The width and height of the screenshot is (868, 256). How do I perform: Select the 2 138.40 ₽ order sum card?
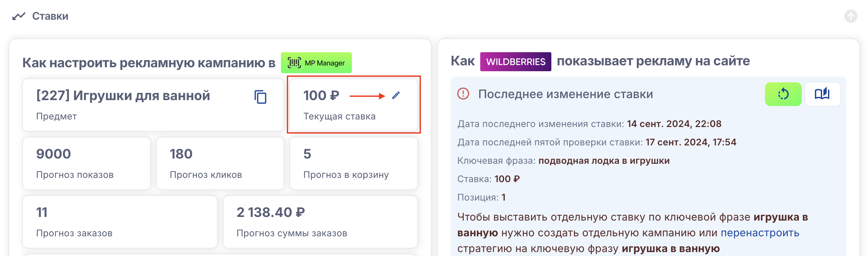pyautogui.click(x=320, y=222)
